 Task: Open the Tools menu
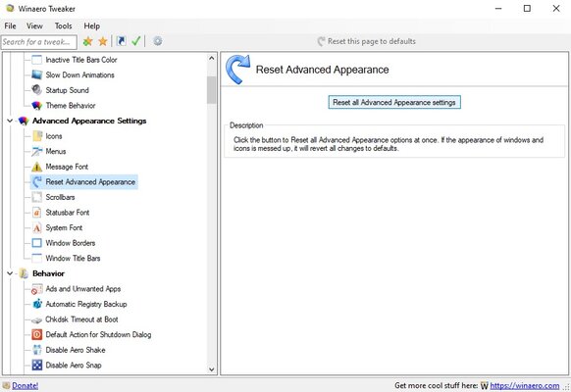64,25
